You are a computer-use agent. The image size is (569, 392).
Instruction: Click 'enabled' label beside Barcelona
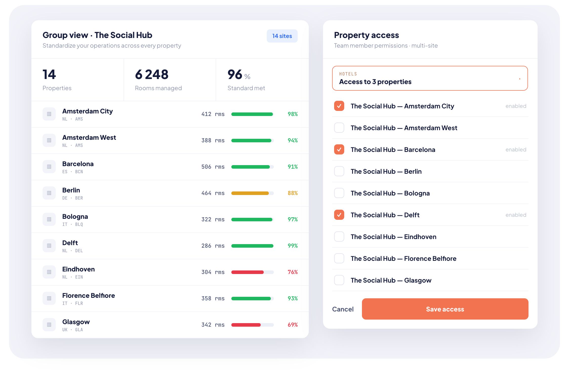[516, 150]
